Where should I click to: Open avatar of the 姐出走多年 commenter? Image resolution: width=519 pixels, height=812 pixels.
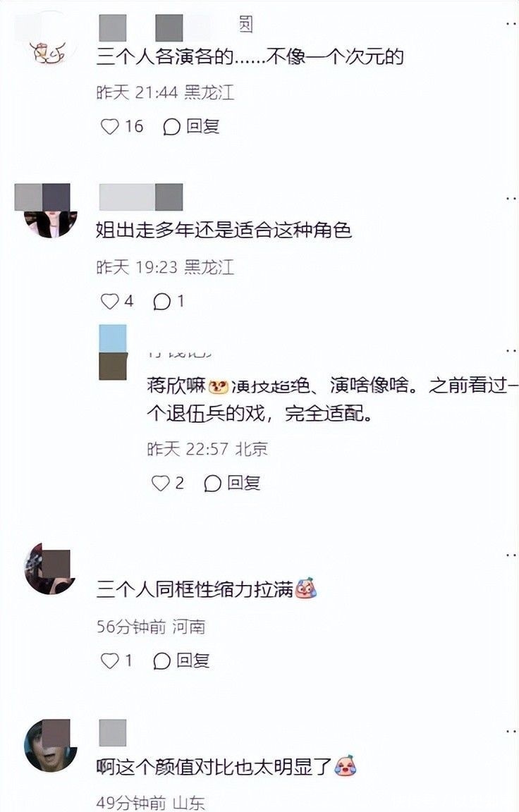(x=50, y=211)
